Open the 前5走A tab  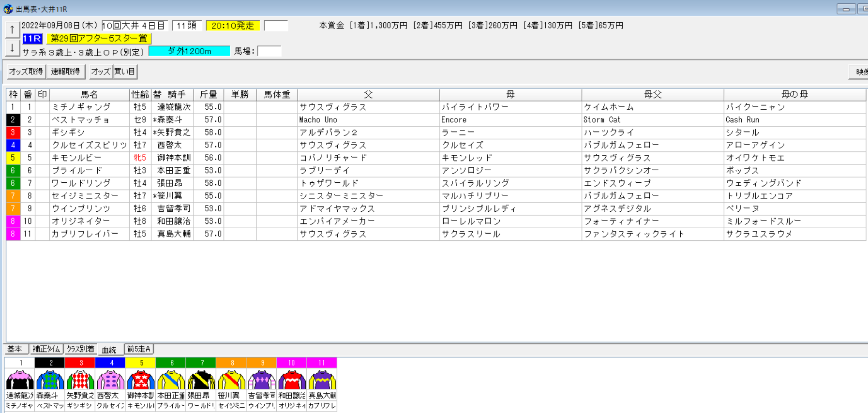pyautogui.click(x=139, y=349)
